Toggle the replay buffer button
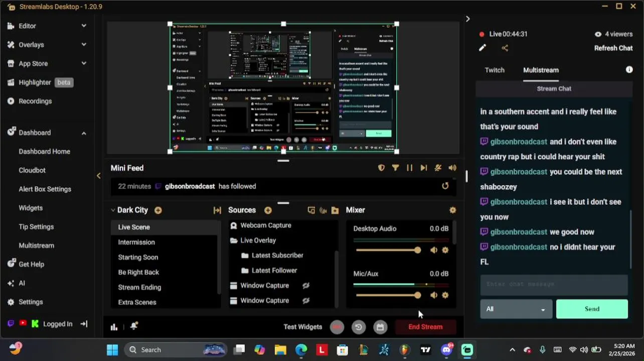Screen dimensions: 644x361 pyautogui.click(x=359, y=327)
